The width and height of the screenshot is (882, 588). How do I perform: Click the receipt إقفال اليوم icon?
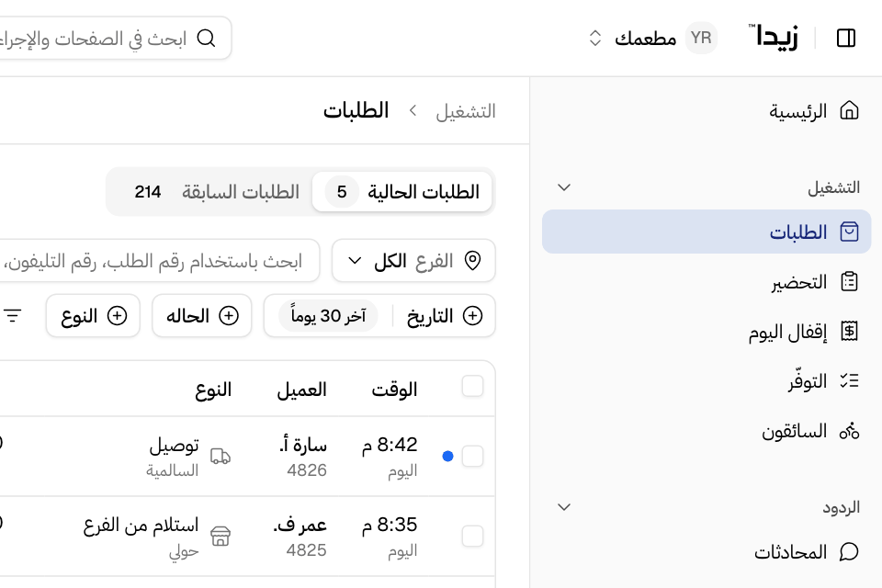pos(849,332)
